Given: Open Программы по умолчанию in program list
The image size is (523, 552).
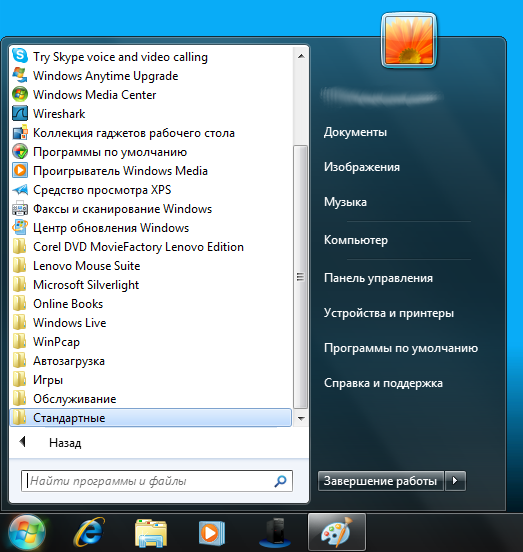Looking at the screenshot, I should pos(151,152).
